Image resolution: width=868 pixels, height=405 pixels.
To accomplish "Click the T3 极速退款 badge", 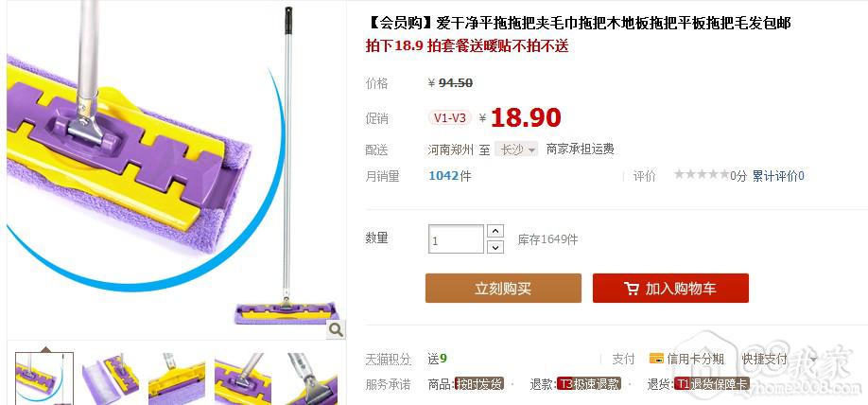I will pos(589,384).
